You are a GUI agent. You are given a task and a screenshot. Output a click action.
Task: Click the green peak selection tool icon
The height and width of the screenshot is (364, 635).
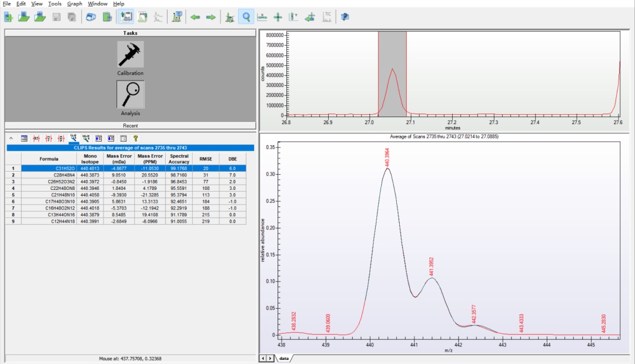(x=230, y=17)
